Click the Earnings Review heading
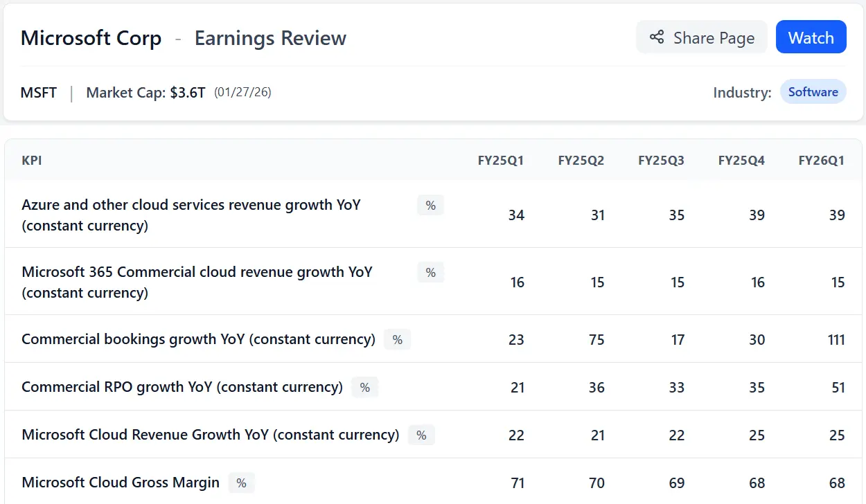Viewport: 866px width, 504px height. (x=270, y=38)
